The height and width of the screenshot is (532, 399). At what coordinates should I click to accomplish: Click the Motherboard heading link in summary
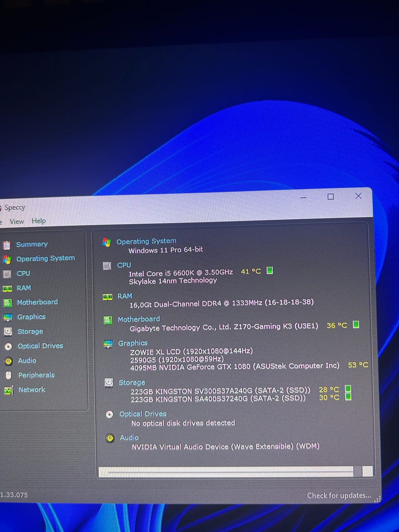point(139,320)
